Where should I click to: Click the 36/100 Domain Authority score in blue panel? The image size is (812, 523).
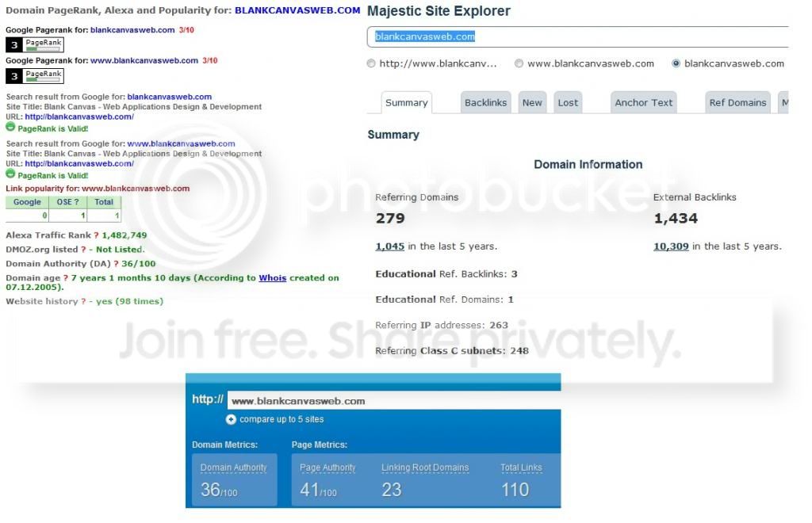point(219,490)
